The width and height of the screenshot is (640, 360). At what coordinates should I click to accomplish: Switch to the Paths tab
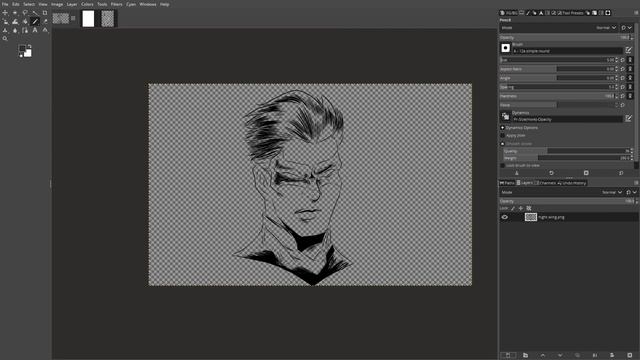pyautogui.click(x=507, y=183)
